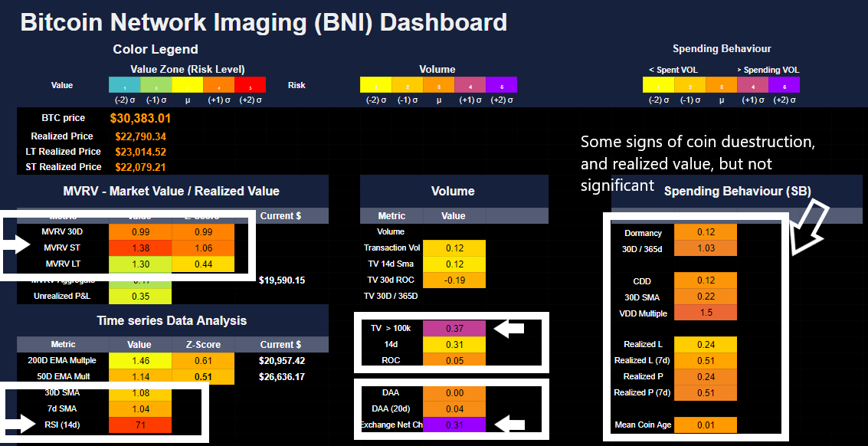
Task: Select the BTC price value $30,383.01
Action: [x=141, y=118]
